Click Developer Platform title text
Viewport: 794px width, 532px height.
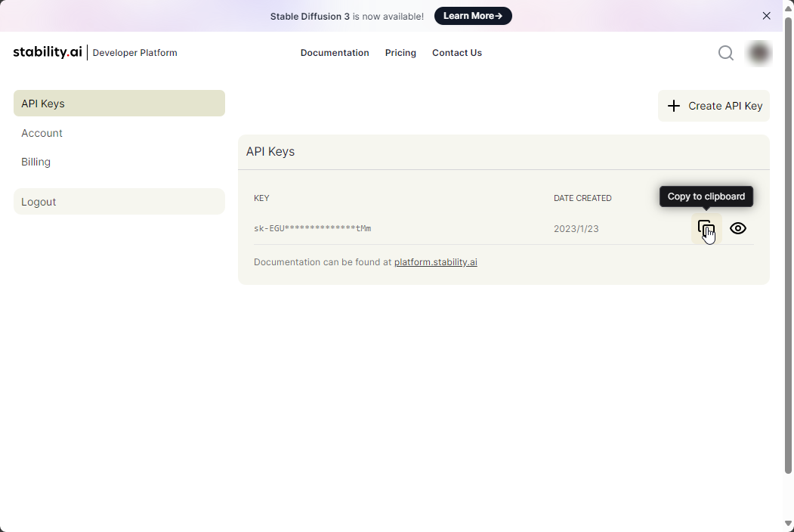[134, 53]
